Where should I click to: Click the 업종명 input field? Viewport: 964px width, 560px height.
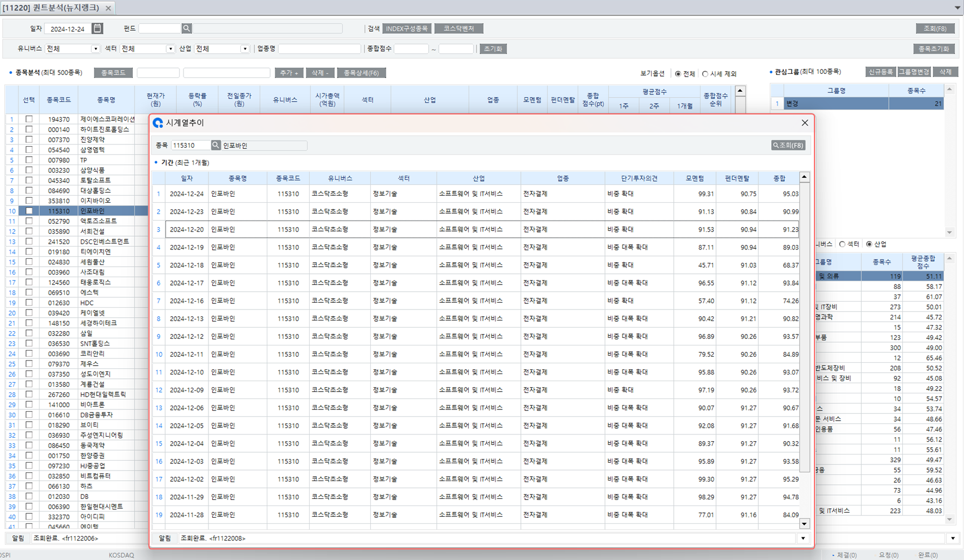[319, 49]
